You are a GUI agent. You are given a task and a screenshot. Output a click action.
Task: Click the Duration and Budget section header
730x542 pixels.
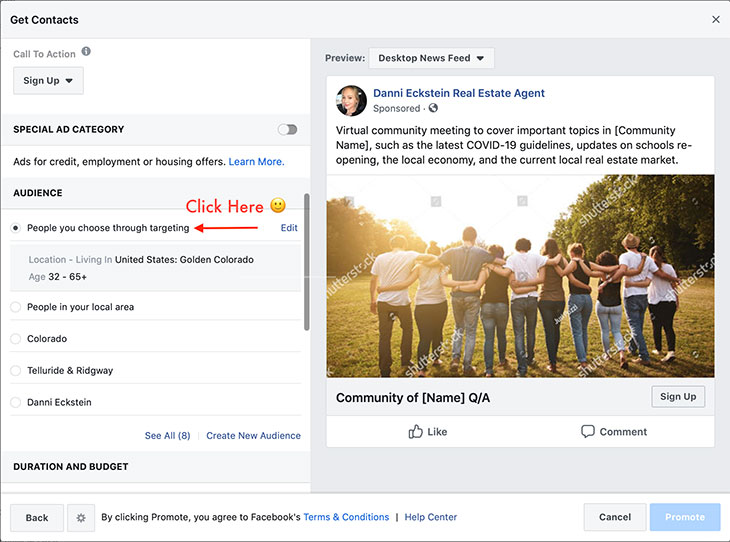click(71, 467)
